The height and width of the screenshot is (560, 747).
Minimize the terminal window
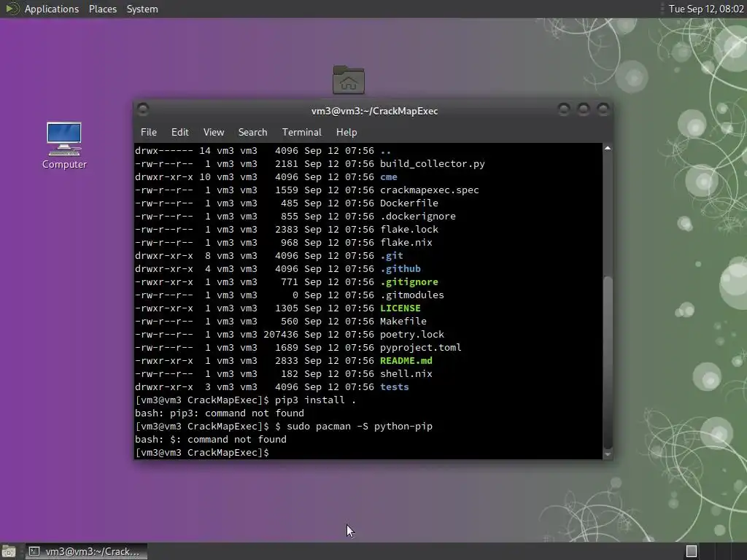pyautogui.click(x=564, y=110)
